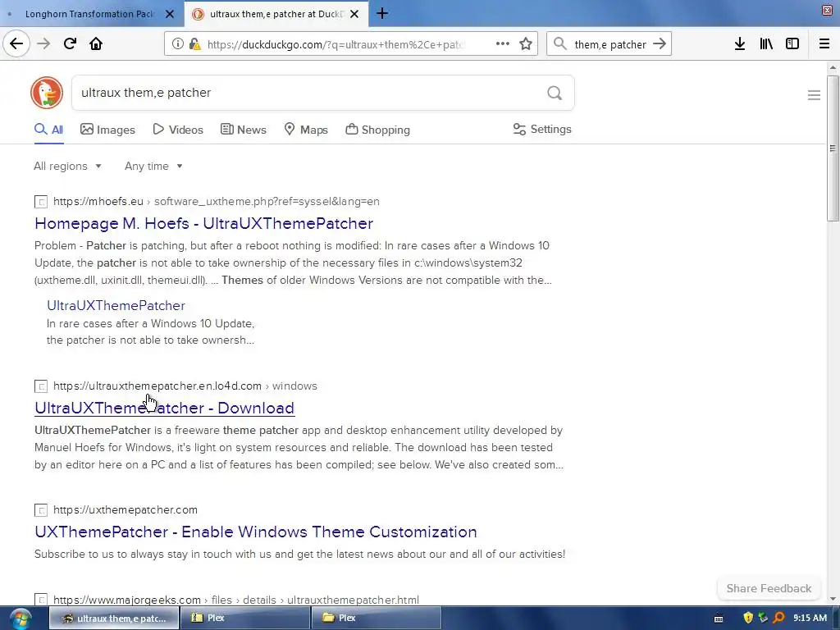Open DuckDuckGo side menu icon
The image size is (840, 630).
(814, 95)
